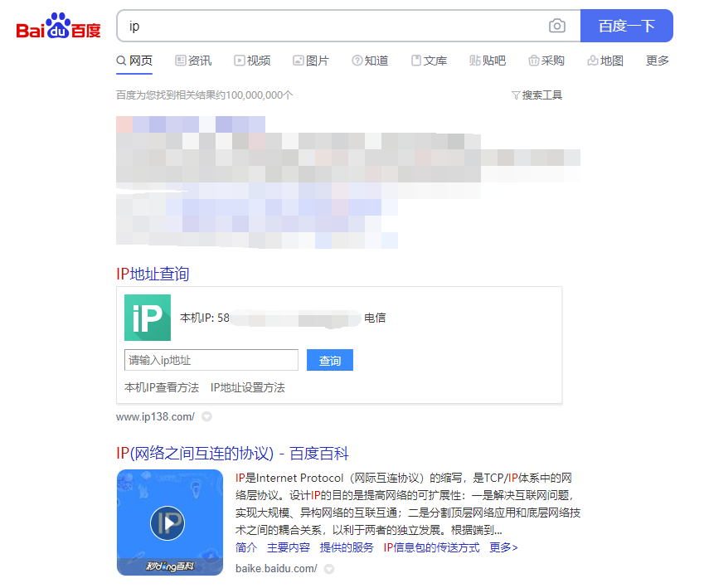Open the 简介 section link

click(246, 547)
